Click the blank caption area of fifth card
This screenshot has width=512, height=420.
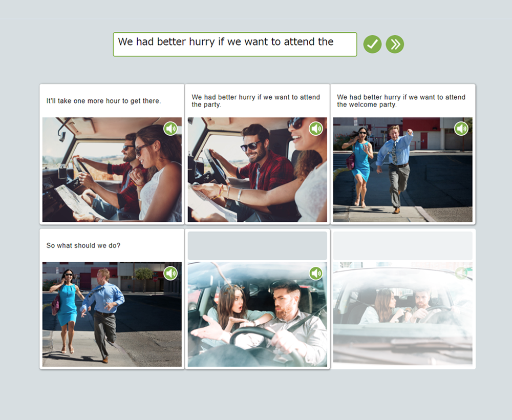click(x=257, y=246)
